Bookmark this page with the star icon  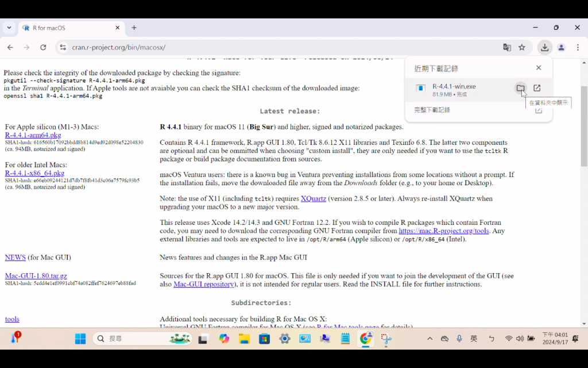point(521,47)
